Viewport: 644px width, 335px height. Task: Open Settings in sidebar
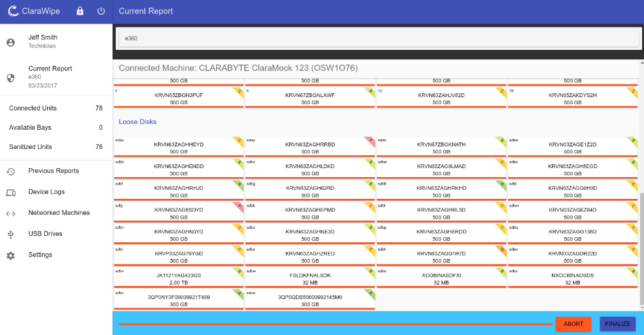click(56, 254)
